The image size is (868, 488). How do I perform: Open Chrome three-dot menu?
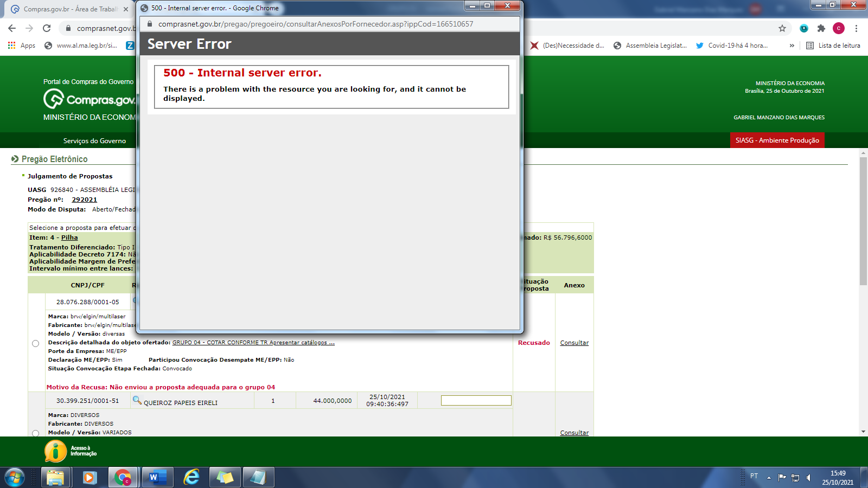click(x=856, y=28)
